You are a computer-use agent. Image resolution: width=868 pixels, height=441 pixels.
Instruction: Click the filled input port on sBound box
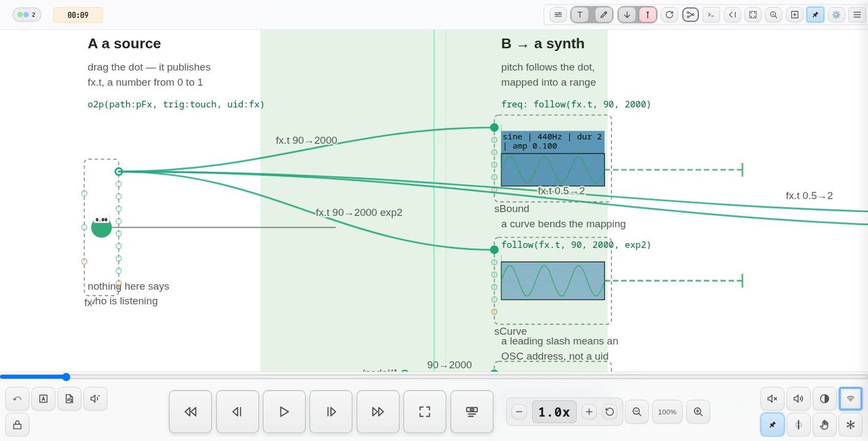(494, 127)
